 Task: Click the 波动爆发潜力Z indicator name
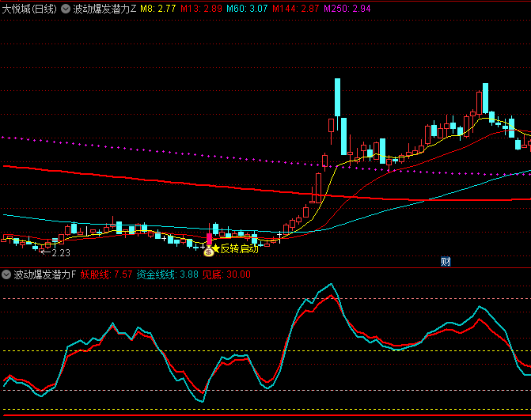point(104,9)
